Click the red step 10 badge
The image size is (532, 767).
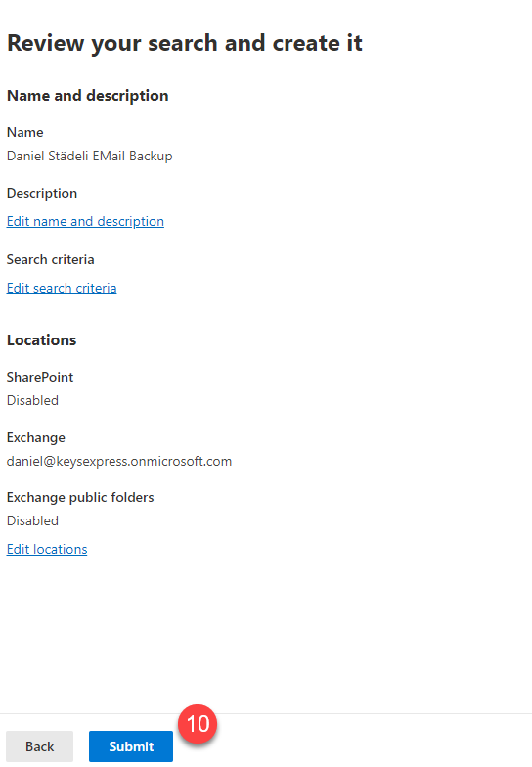[x=198, y=724]
